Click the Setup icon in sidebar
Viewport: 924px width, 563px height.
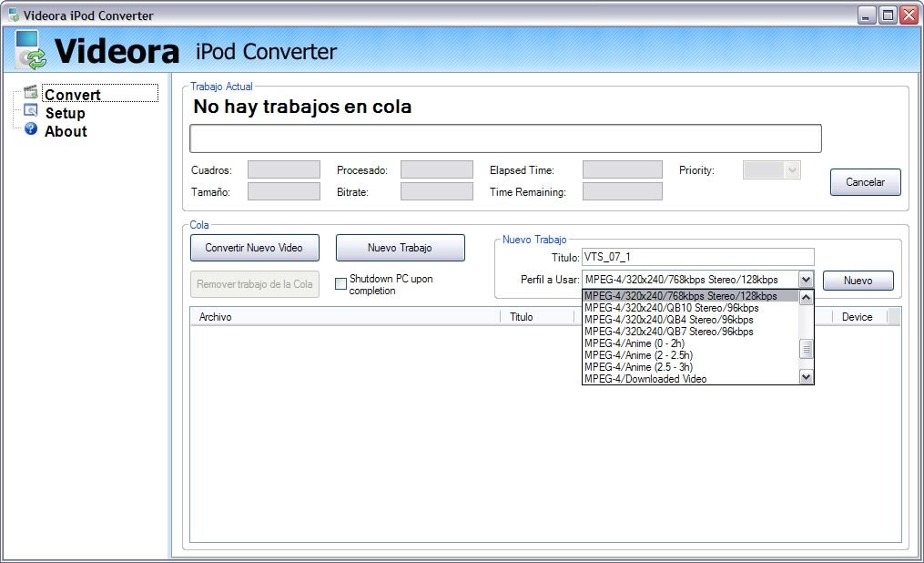pos(31,110)
